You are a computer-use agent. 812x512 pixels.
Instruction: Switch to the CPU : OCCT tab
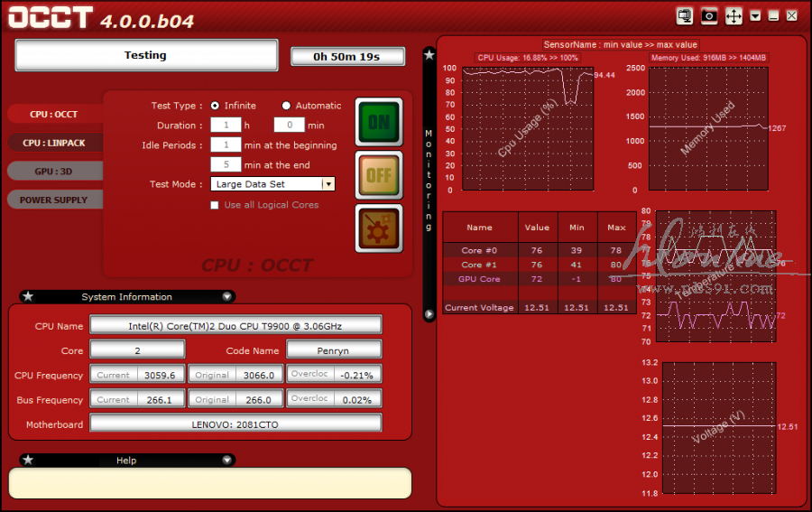pos(54,114)
